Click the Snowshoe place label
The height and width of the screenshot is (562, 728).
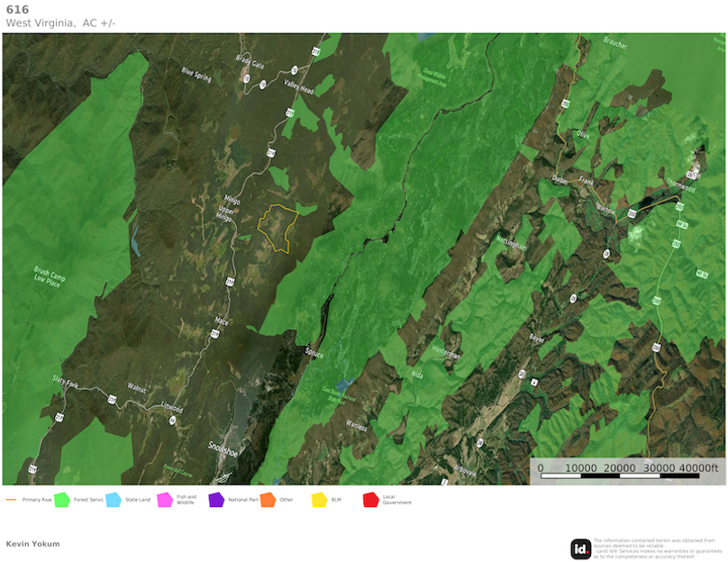(222, 446)
